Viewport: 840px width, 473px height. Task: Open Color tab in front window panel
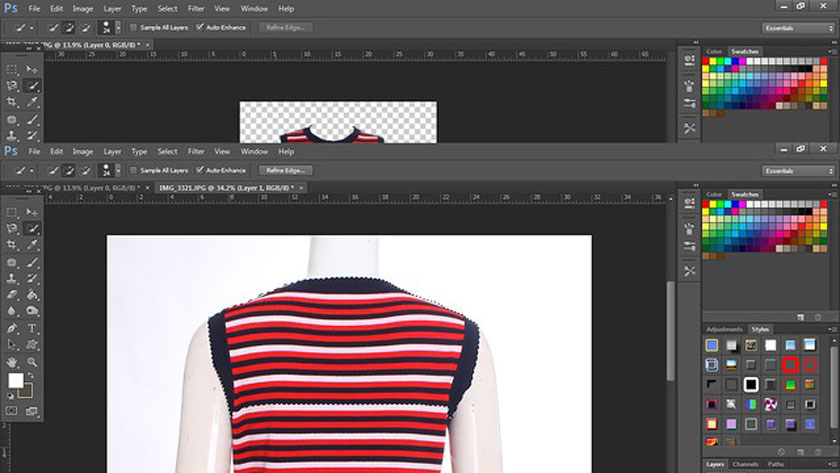(714, 194)
